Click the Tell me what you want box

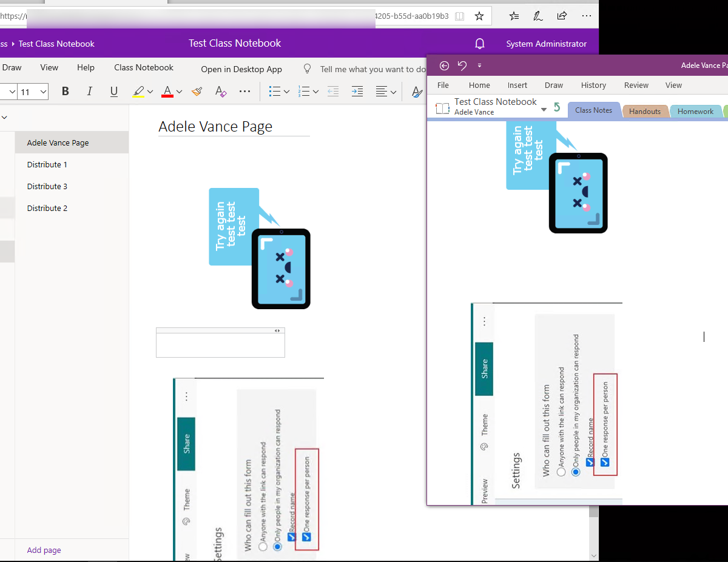[372, 69]
